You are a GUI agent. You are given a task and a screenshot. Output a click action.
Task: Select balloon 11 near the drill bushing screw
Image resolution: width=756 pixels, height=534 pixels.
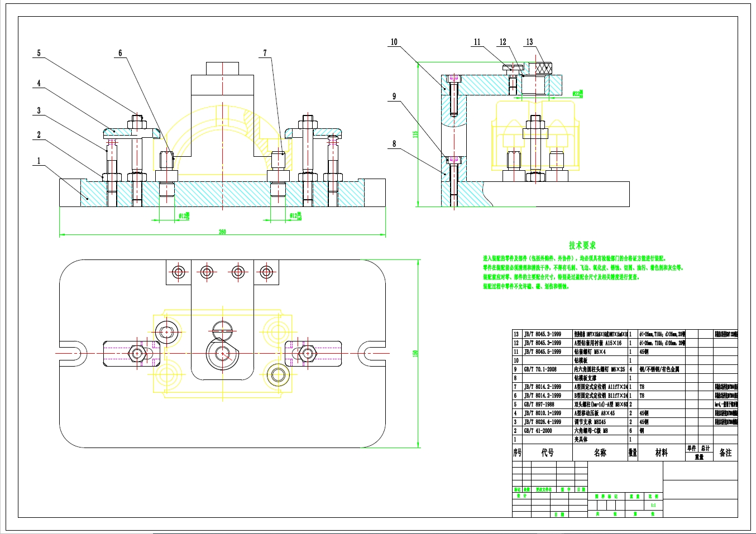tap(477, 41)
